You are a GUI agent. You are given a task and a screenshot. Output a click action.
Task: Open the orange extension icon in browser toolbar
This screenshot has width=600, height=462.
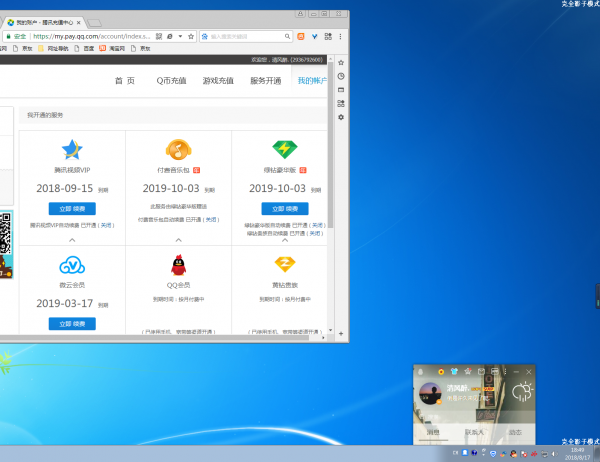301,36
